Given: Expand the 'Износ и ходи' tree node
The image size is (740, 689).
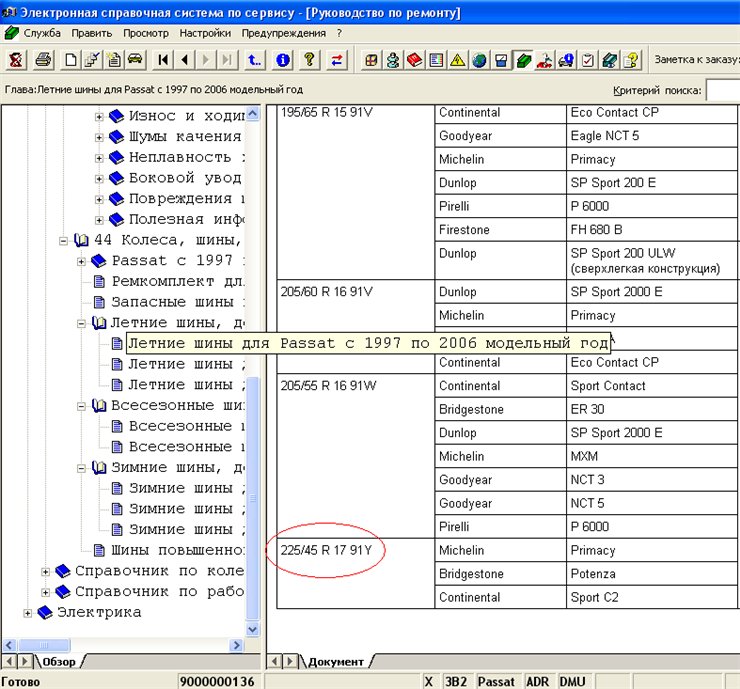Looking at the screenshot, I should click(99, 117).
